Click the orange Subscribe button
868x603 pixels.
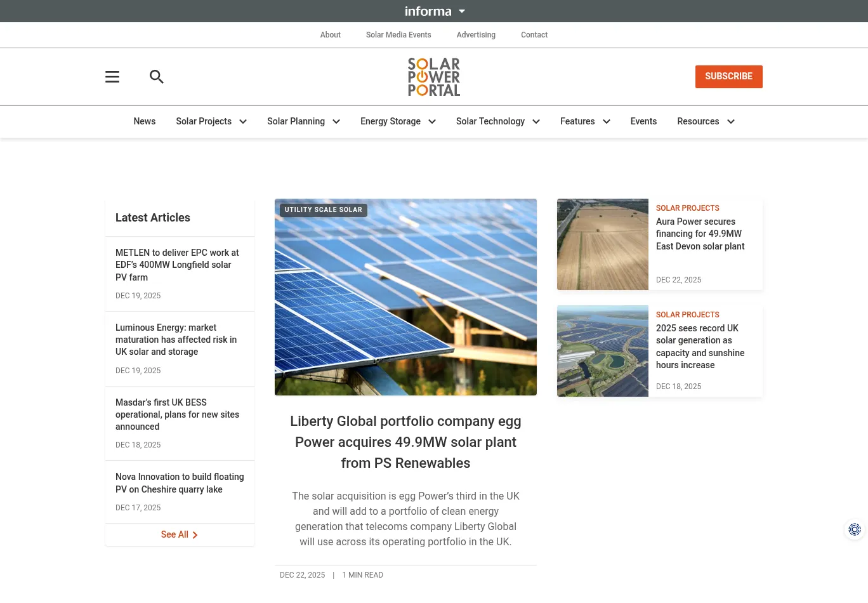click(728, 77)
